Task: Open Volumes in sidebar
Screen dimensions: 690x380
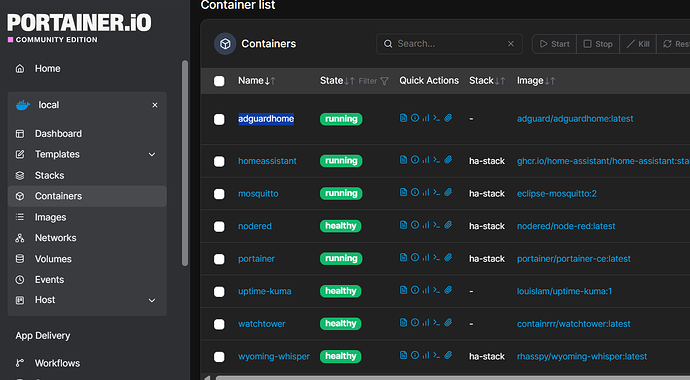Action: point(87,259)
